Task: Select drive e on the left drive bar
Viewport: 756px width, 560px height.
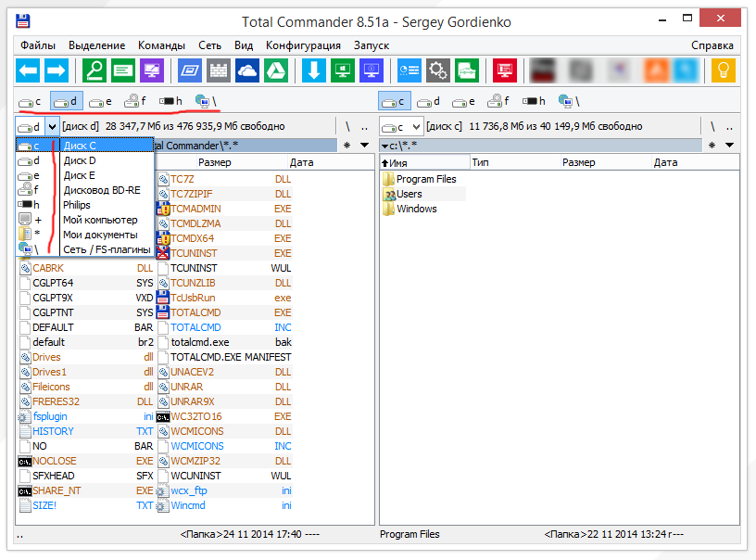Action: (x=97, y=102)
